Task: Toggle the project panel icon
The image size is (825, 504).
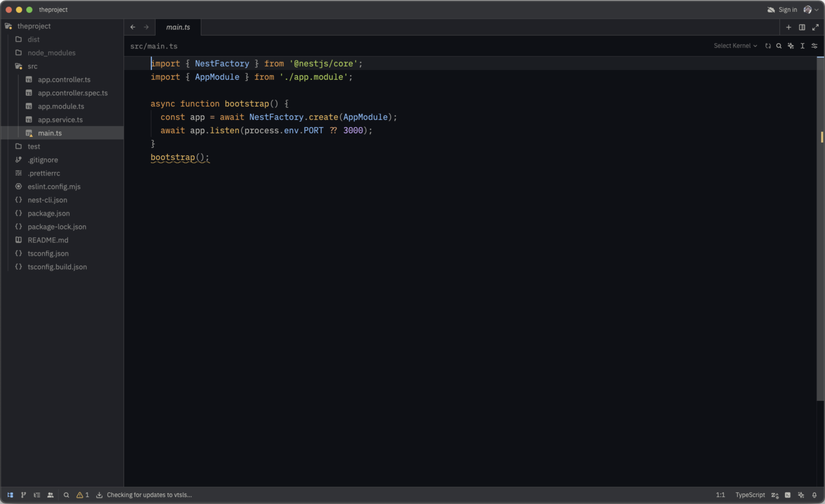Action: click(x=10, y=495)
